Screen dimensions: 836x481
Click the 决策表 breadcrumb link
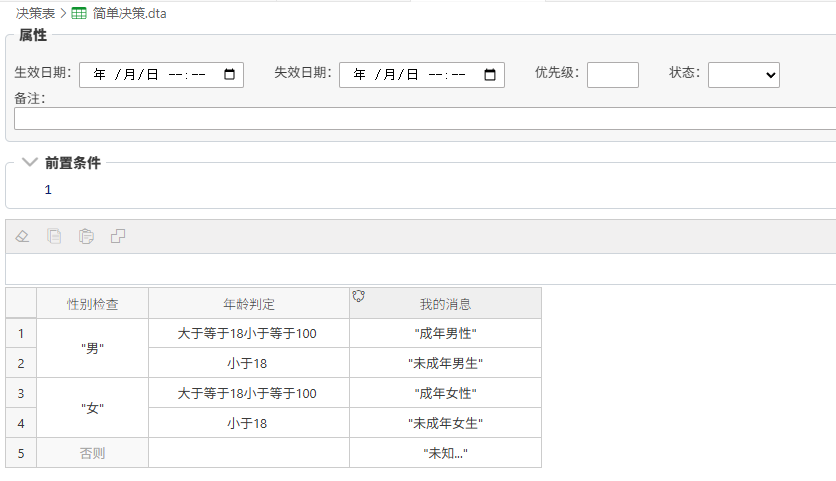35,13
